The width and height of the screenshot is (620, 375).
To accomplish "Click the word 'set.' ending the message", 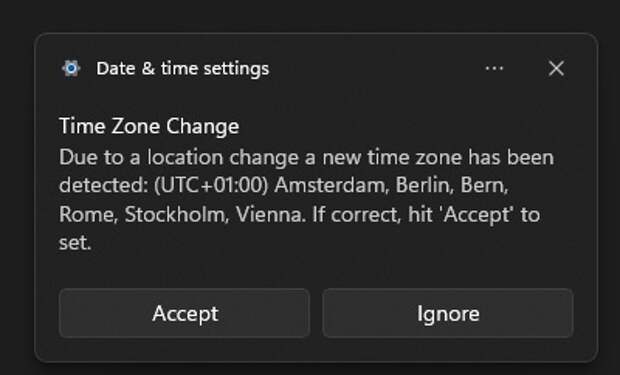I will [75, 242].
